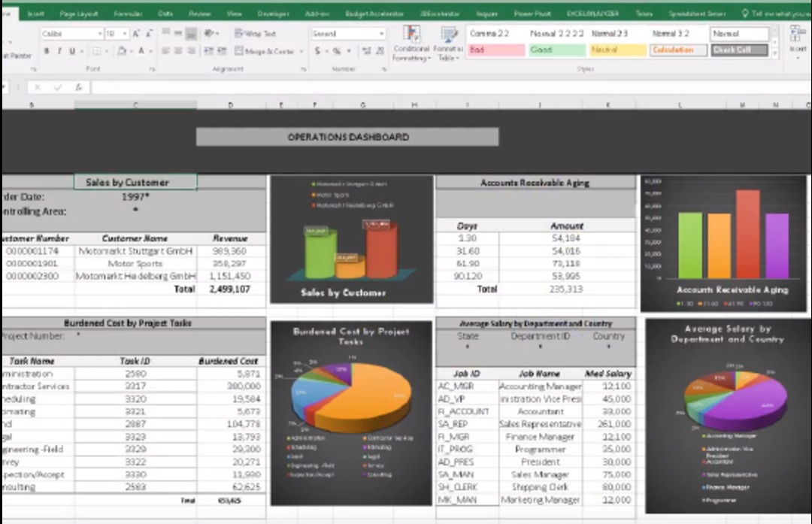Toggle Wrap Text for the cell
Screen dimensions: 812x524
click(255, 33)
